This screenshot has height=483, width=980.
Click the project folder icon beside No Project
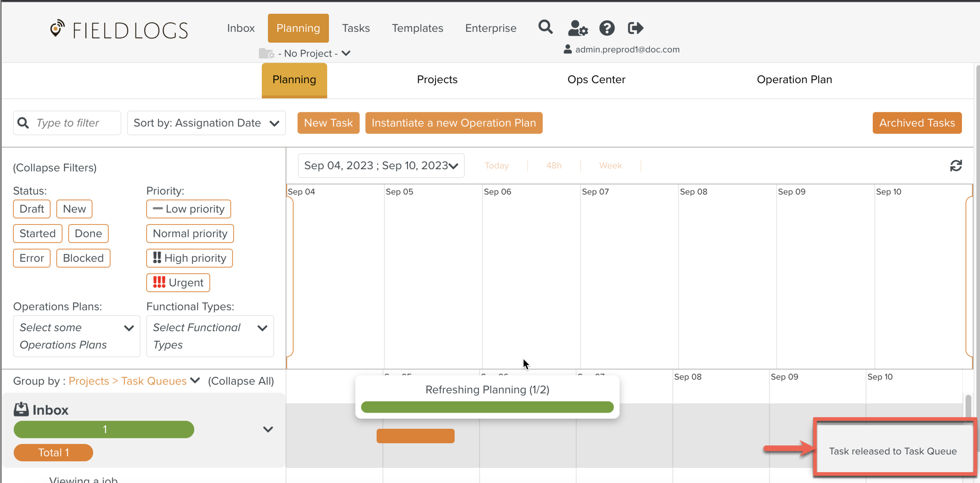pyautogui.click(x=266, y=53)
